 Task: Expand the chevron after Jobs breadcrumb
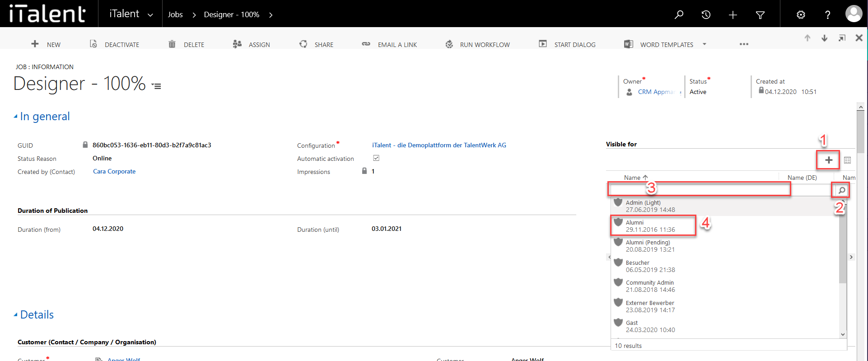(194, 15)
